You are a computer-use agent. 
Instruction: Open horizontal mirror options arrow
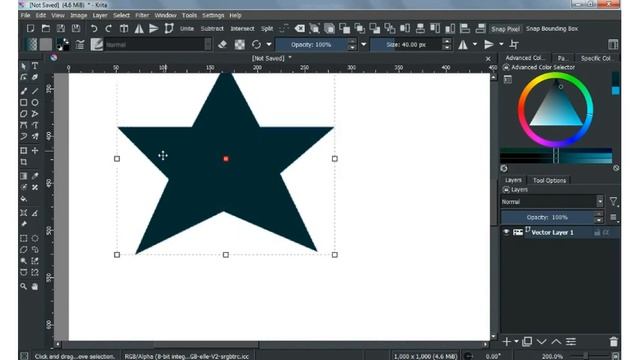(475, 44)
